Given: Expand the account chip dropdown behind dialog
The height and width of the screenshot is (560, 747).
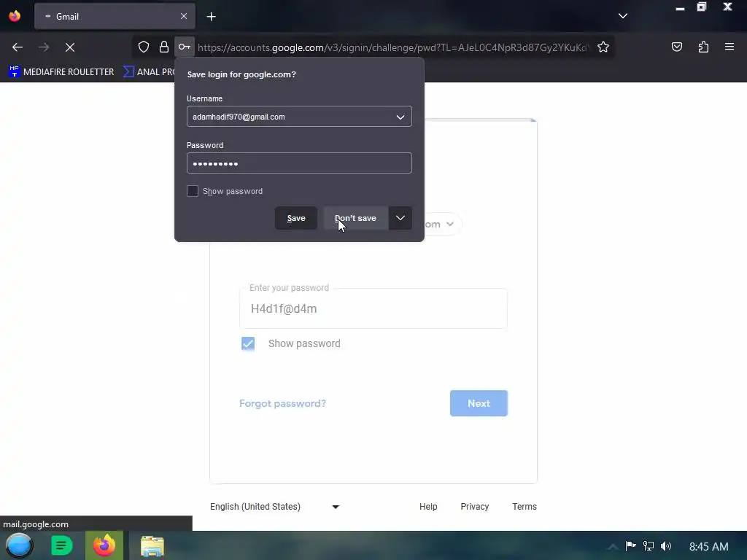Looking at the screenshot, I should (x=449, y=224).
